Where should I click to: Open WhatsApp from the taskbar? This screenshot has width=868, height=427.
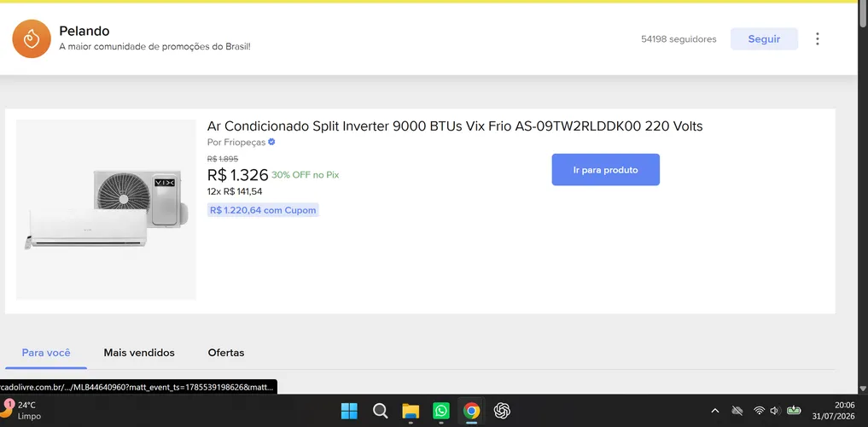440,411
